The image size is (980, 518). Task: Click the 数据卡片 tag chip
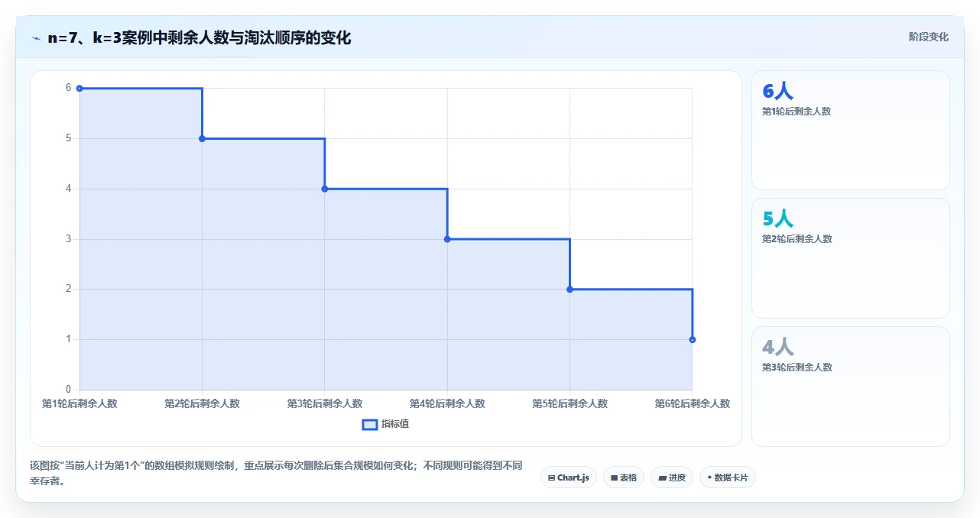click(x=728, y=478)
